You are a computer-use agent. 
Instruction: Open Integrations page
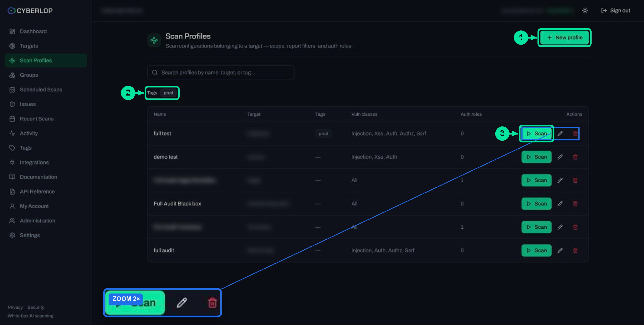46,162
